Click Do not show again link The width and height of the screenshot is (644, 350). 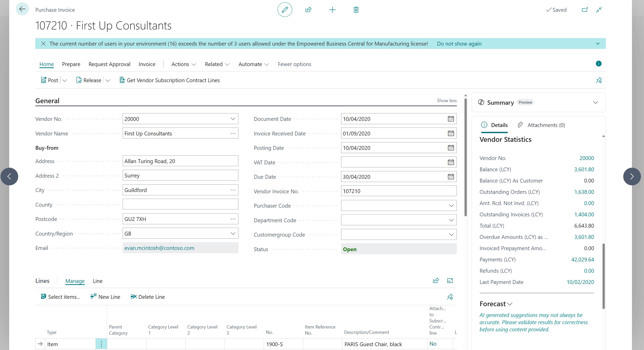click(x=459, y=44)
